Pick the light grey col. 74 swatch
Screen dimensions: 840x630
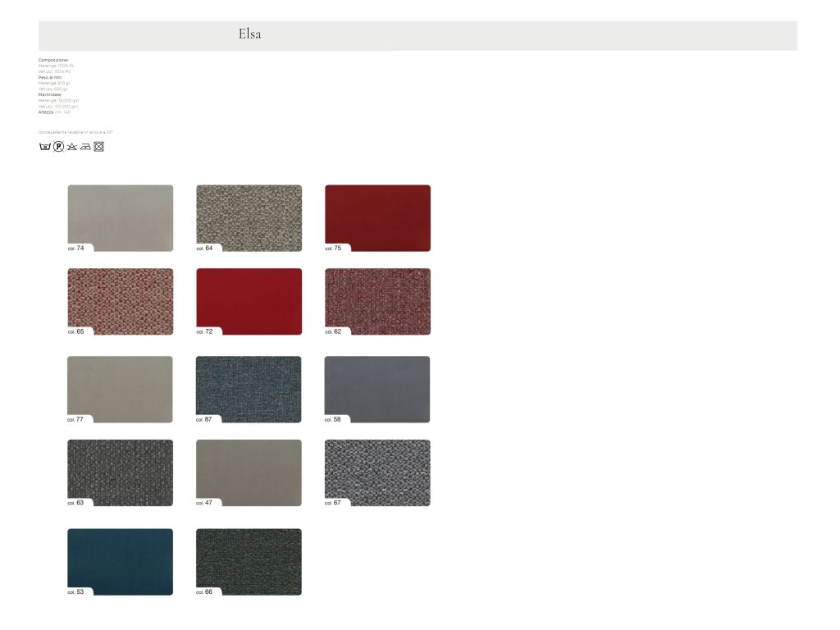pos(120,217)
